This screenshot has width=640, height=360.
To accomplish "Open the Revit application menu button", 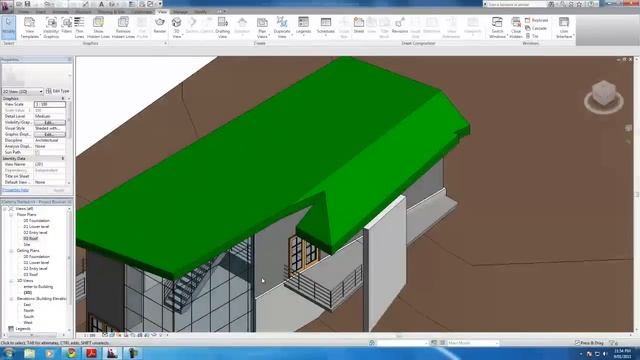I will tap(6, 6).
